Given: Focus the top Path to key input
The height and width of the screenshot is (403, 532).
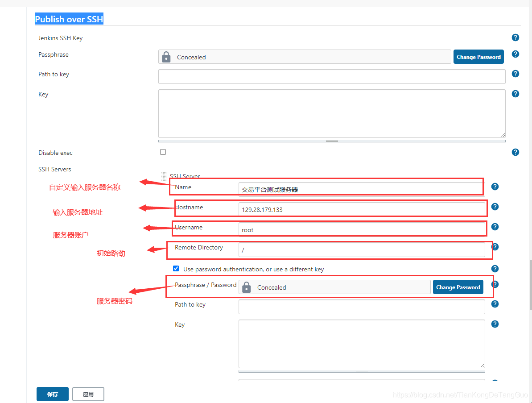Looking at the screenshot, I should tap(332, 76).
